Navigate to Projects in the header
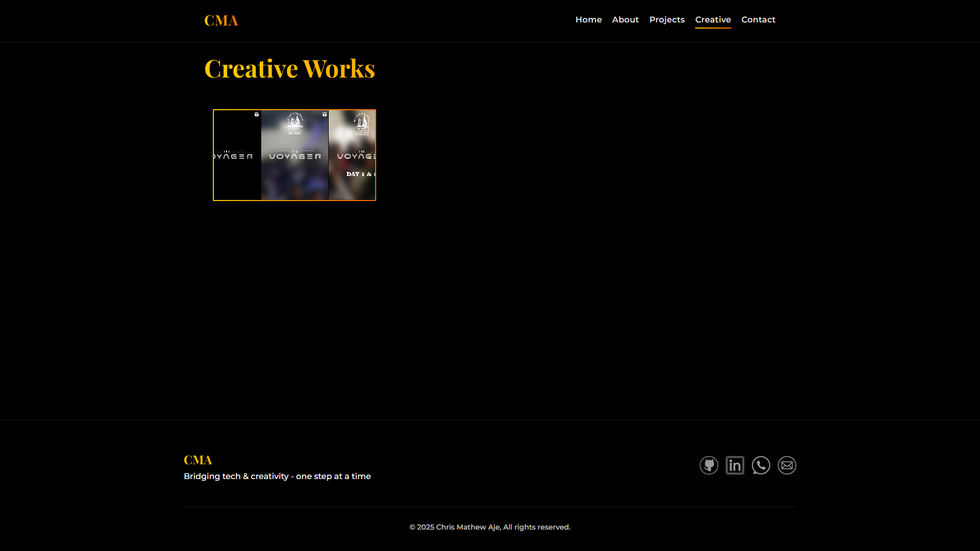 coord(667,20)
